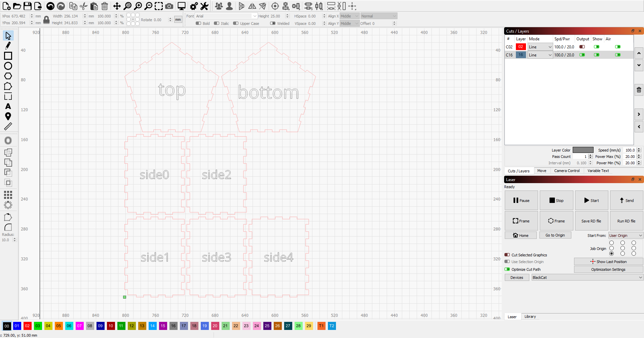
Task: Open the Offset Shapes tool
Action: pyautogui.click(x=8, y=140)
